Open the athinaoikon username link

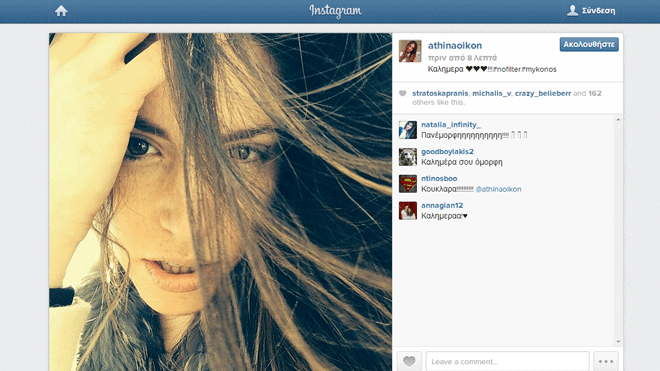pyautogui.click(x=455, y=45)
